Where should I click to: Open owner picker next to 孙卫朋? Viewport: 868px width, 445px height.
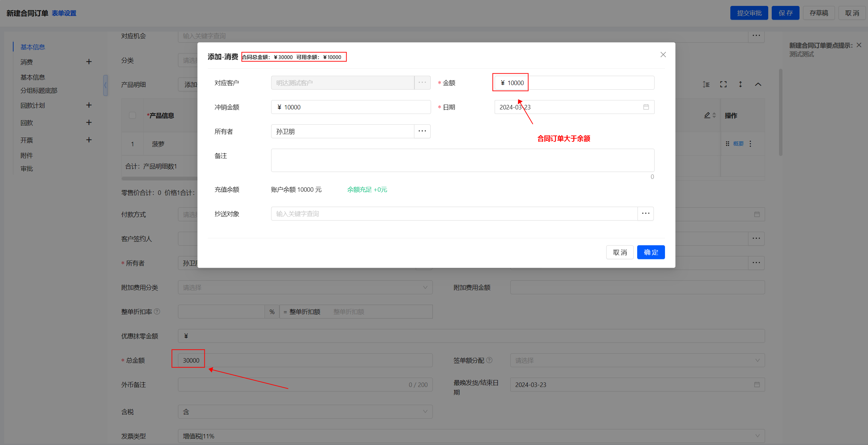click(x=422, y=131)
